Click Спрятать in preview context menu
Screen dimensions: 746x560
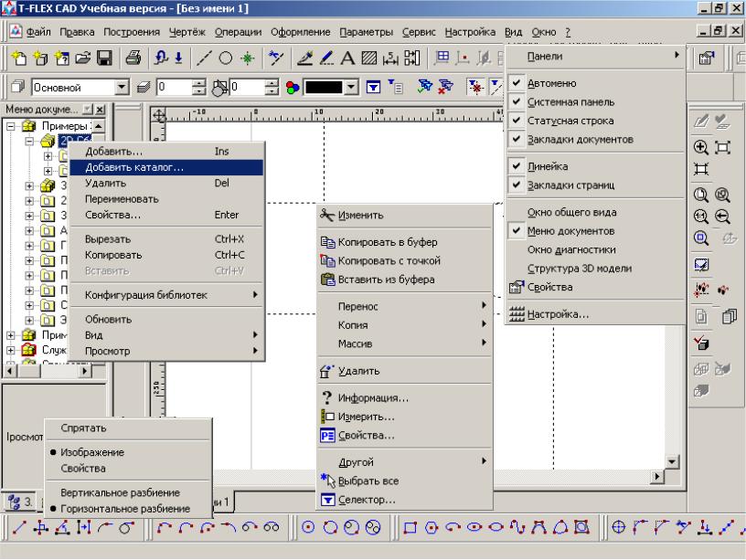click(129, 428)
